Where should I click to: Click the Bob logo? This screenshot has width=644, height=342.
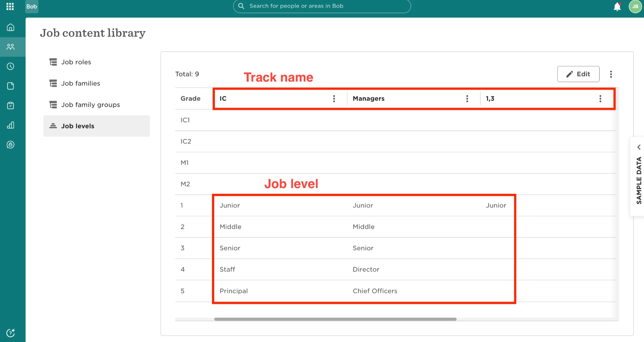[x=32, y=6]
